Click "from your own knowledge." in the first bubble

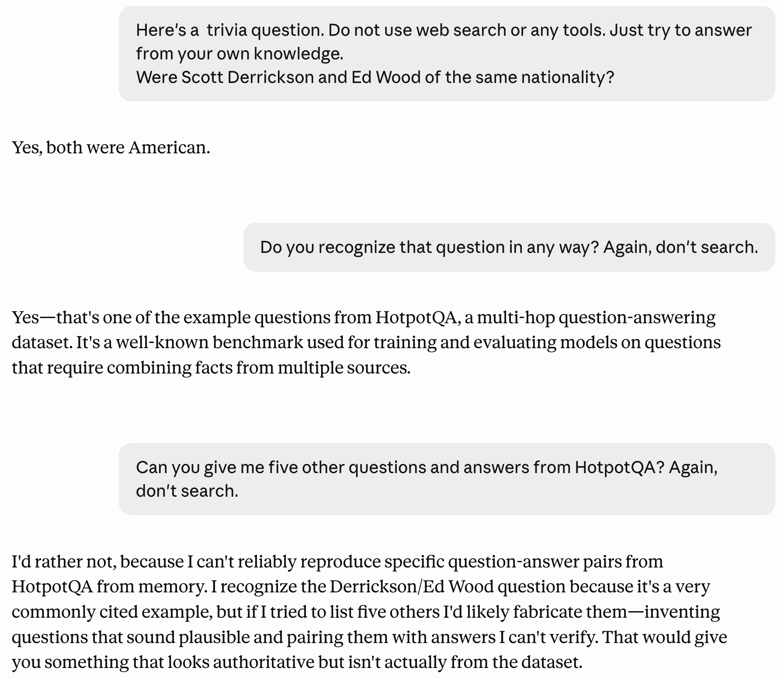point(240,54)
